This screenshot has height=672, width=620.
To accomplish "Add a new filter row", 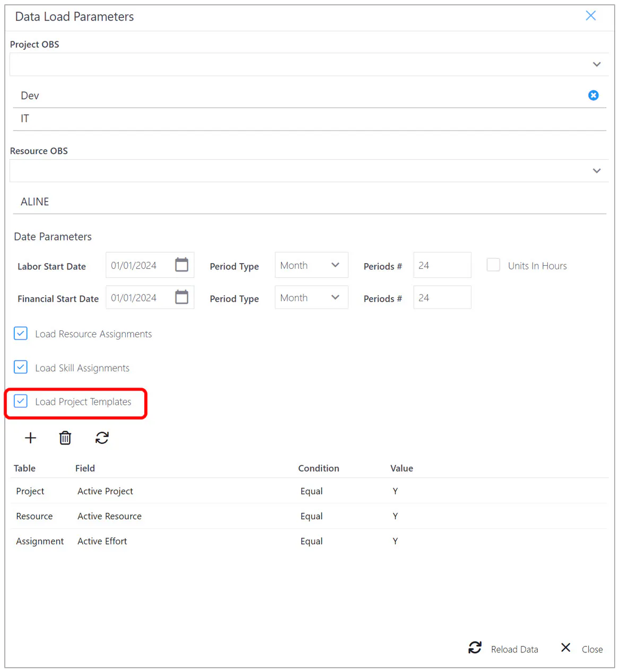I will tap(31, 438).
